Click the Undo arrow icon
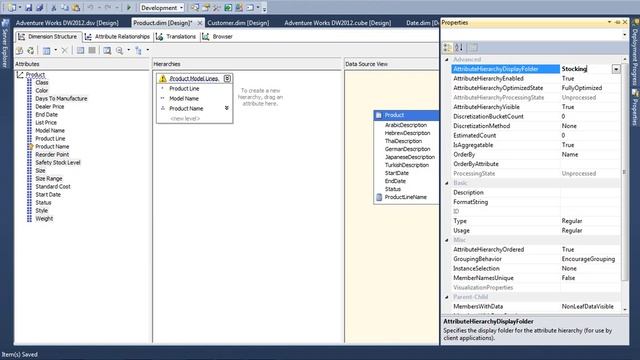 pos(90,7)
